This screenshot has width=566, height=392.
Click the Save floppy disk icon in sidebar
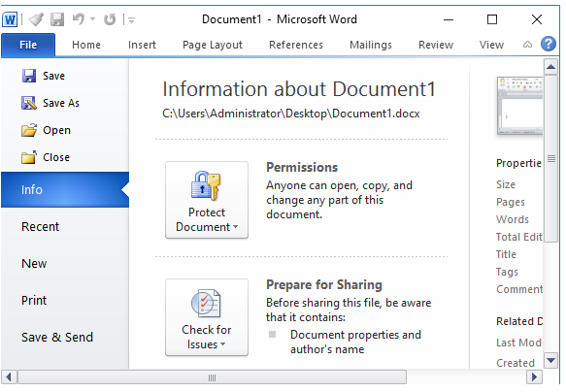pos(29,76)
